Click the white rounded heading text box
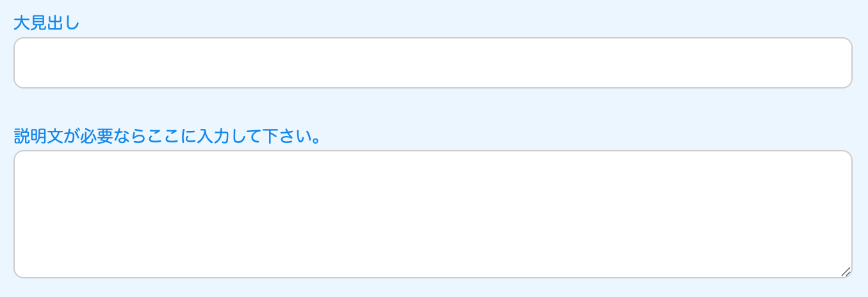Viewport: 868px width, 297px height. coord(432,63)
